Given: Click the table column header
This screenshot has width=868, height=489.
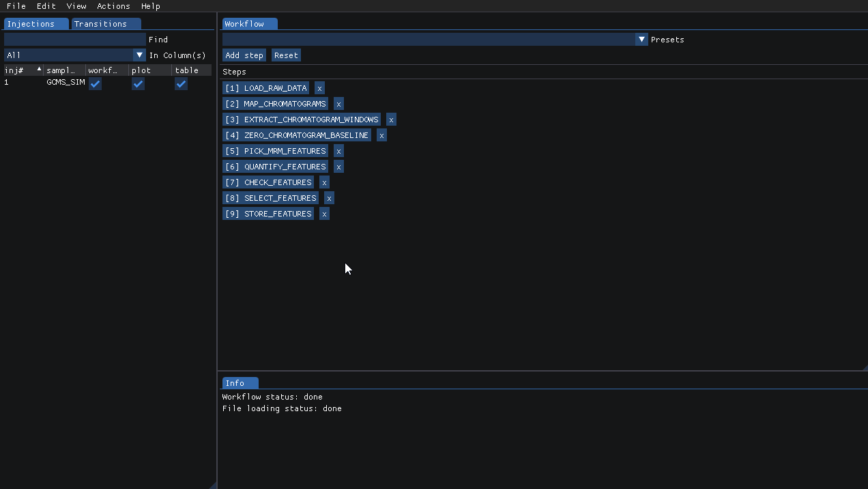Looking at the screenshot, I should coord(192,70).
